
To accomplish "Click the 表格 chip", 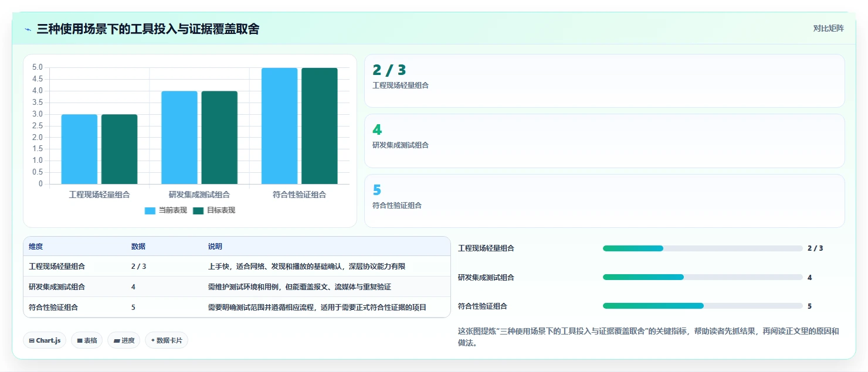I will click(87, 340).
